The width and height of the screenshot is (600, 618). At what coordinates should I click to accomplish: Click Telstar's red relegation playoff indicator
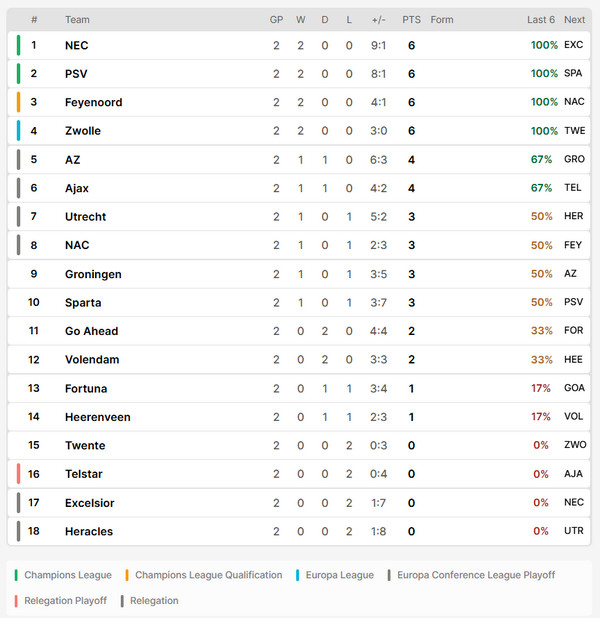point(18,474)
